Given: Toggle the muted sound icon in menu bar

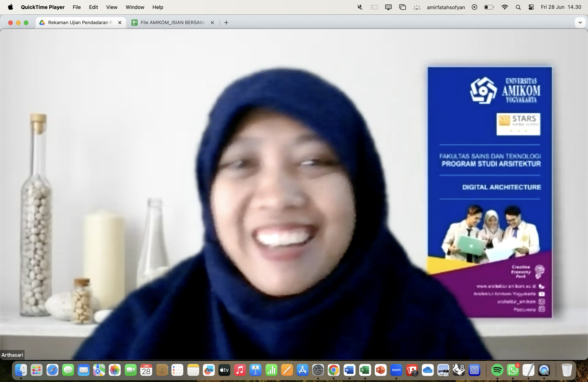Looking at the screenshot, I should 360,7.
